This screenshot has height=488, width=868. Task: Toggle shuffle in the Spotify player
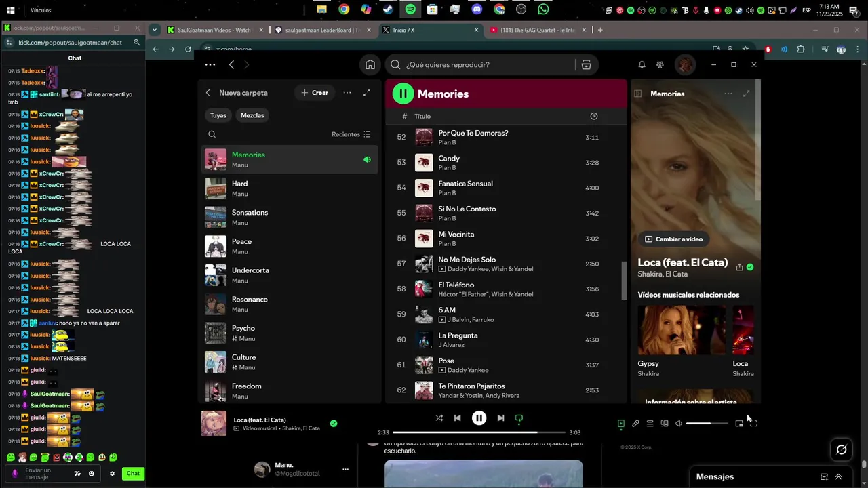(439, 418)
